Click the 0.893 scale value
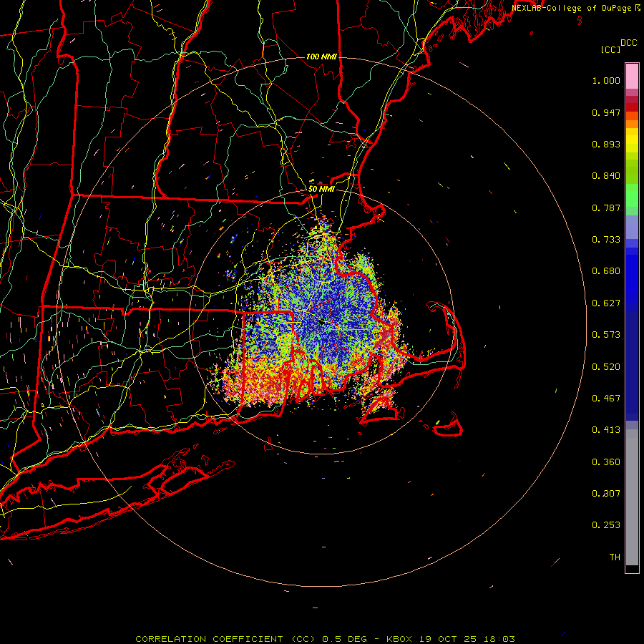This screenshot has width=644, height=644. pyautogui.click(x=606, y=144)
